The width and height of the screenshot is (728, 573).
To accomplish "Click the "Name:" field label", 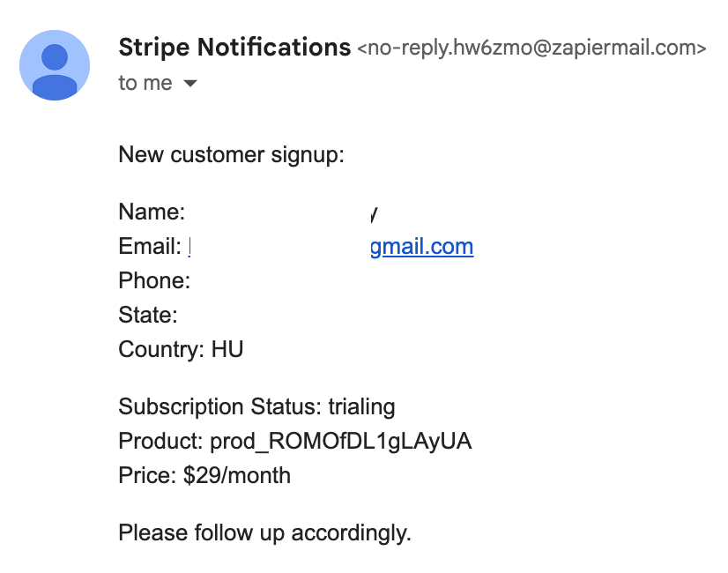I will [x=152, y=212].
